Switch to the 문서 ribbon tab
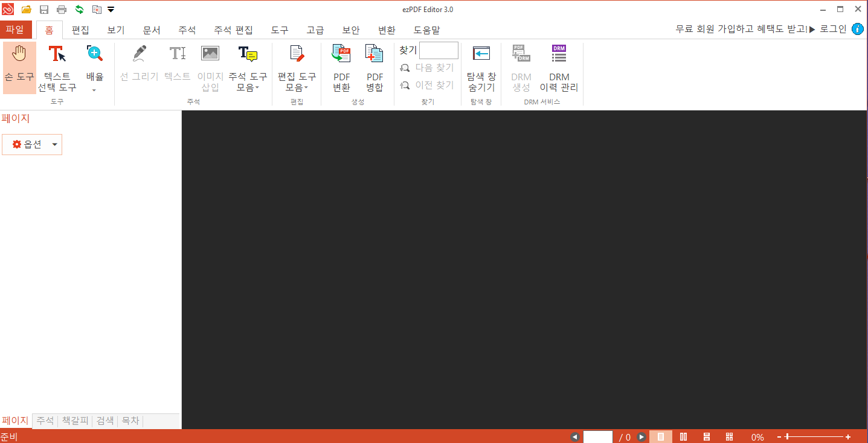 coord(152,30)
